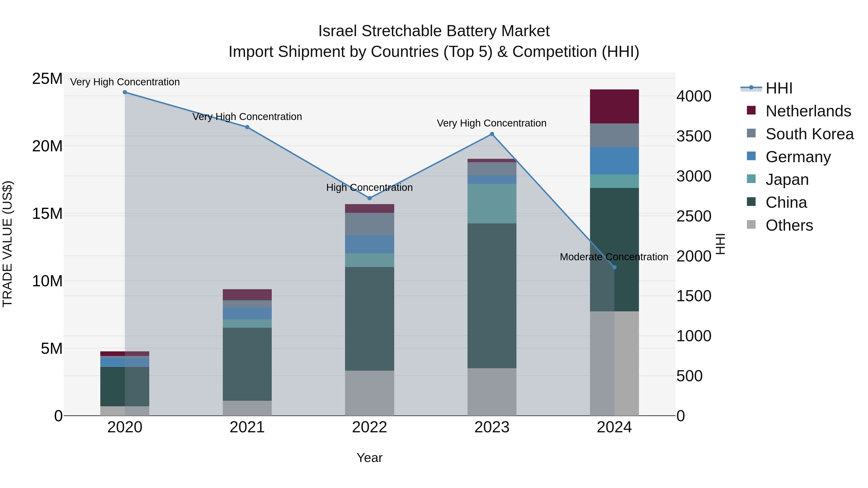Click the Others segment of the 2022 bar

370,393
